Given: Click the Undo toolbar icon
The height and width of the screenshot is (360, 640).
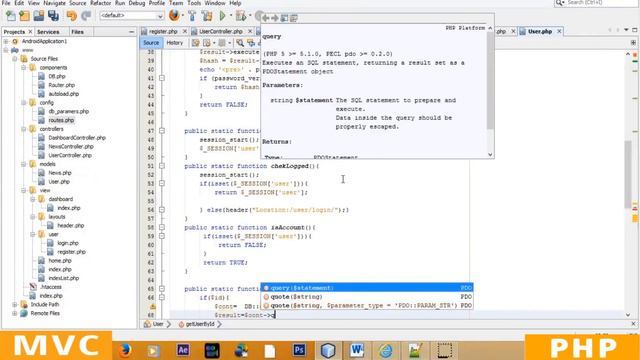Looking at the screenshot, I should tap(72, 16).
